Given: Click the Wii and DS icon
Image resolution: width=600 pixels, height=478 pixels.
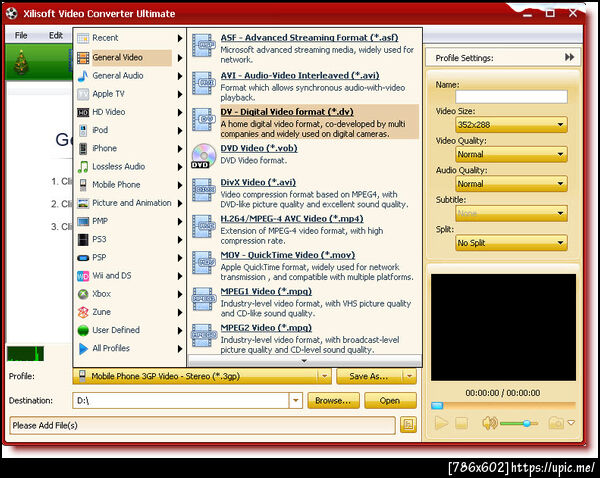Looking at the screenshot, I should [x=83, y=276].
